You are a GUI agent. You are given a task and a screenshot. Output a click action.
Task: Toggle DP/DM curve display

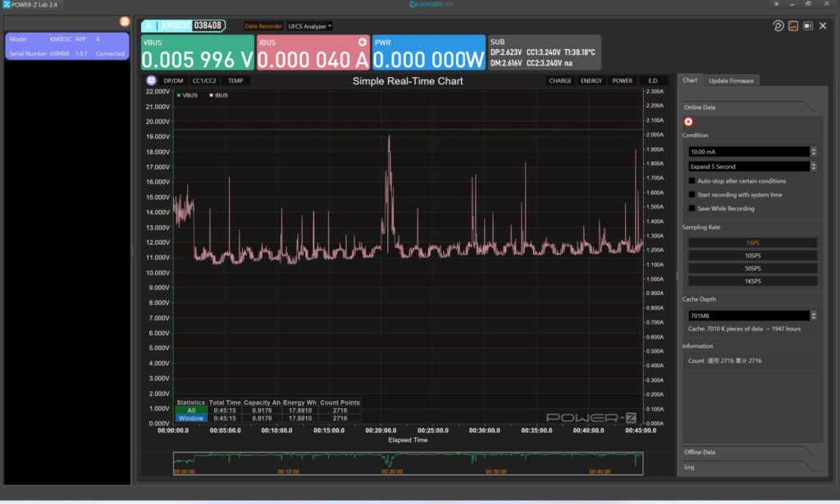[x=173, y=81]
